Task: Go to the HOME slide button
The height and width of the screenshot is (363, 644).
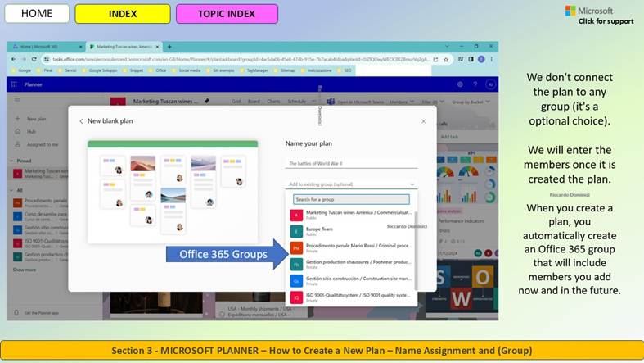Action: (37, 14)
